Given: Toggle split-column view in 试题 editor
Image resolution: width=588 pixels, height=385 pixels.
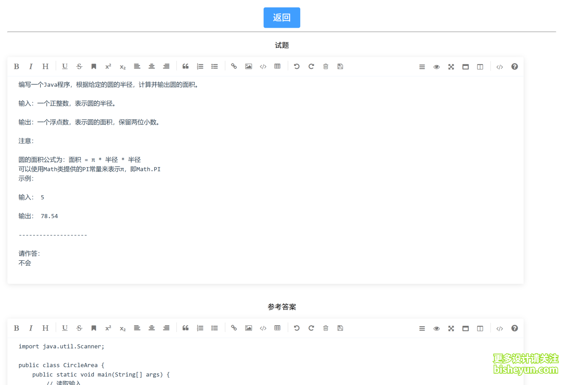Looking at the screenshot, I should [480, 67].
